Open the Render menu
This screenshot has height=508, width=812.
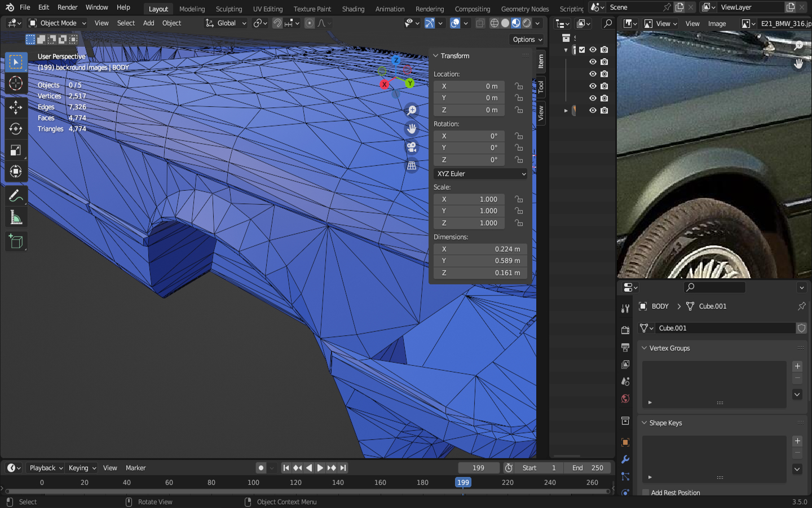click(67, 7)
